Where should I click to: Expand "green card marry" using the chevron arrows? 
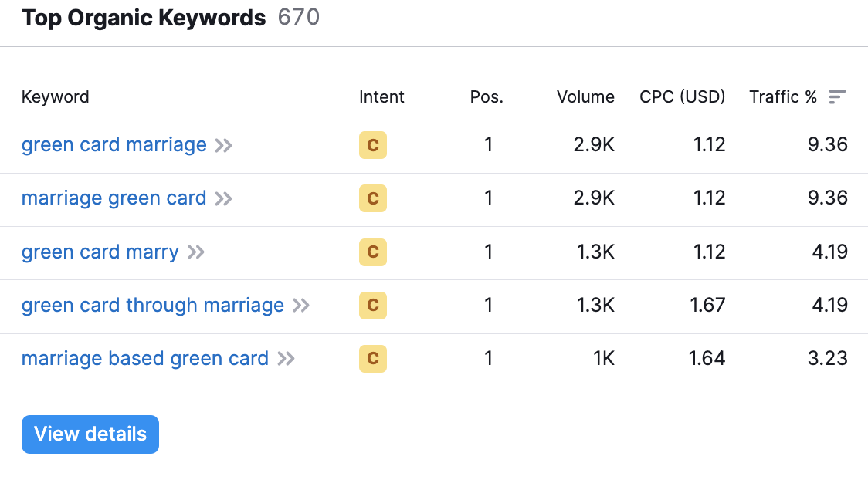(x=196, y=252)
